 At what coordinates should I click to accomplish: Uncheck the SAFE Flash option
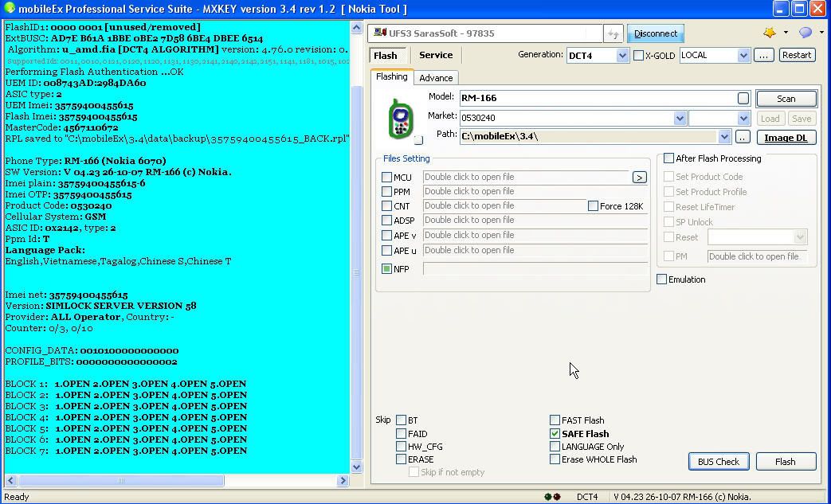coord(555,434)
